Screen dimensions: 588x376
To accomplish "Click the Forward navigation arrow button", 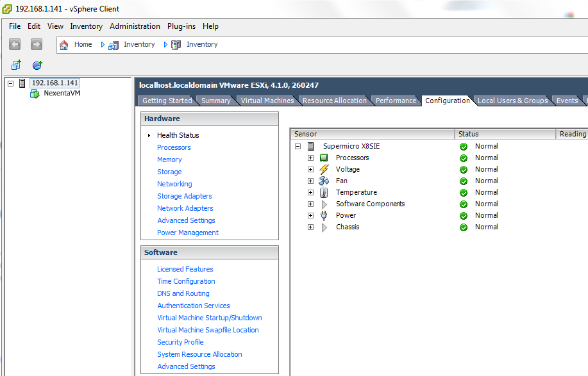I will click(37, 44).
